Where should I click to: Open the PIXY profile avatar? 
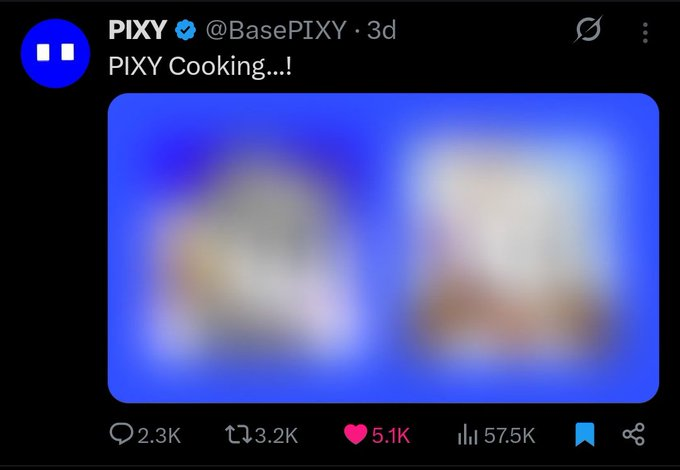tap(55, 53)
